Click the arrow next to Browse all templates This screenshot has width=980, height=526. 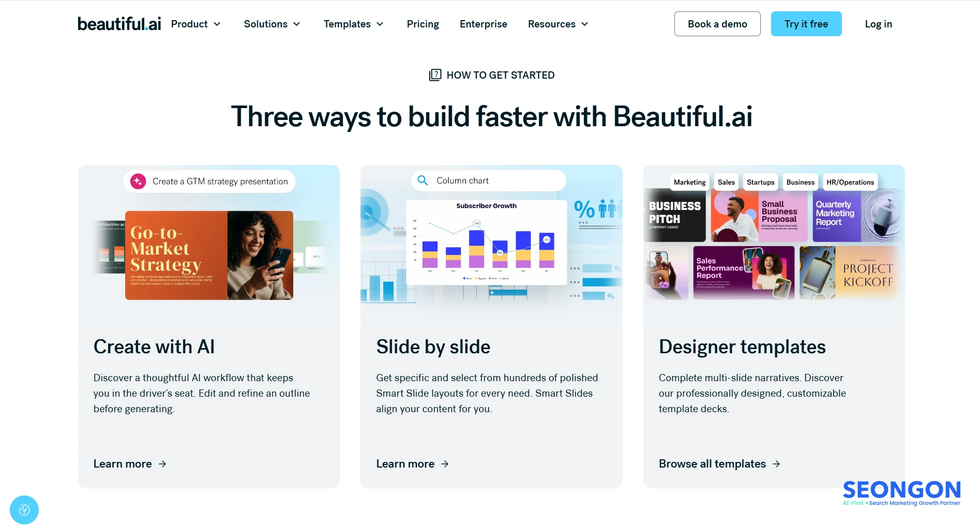776,464
